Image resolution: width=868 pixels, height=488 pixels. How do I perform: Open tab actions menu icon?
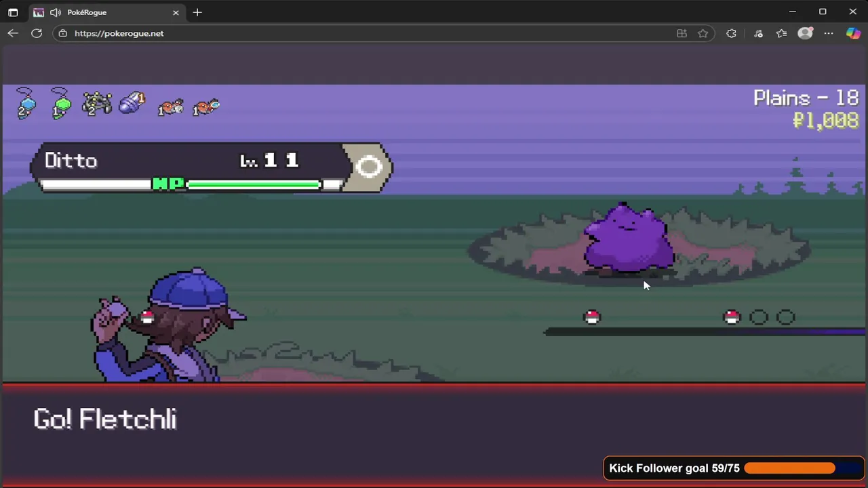[x=13, y=12]
